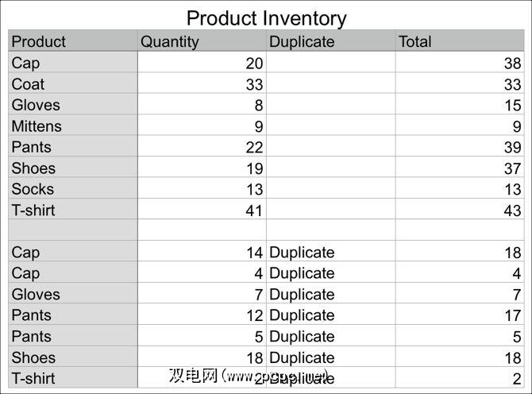
Task: Click the empty Product cell in the blank row
Action: (x=73, y=230)
